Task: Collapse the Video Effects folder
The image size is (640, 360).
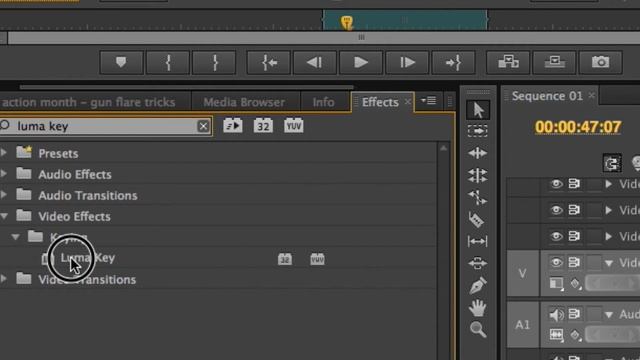Action: 4,216
